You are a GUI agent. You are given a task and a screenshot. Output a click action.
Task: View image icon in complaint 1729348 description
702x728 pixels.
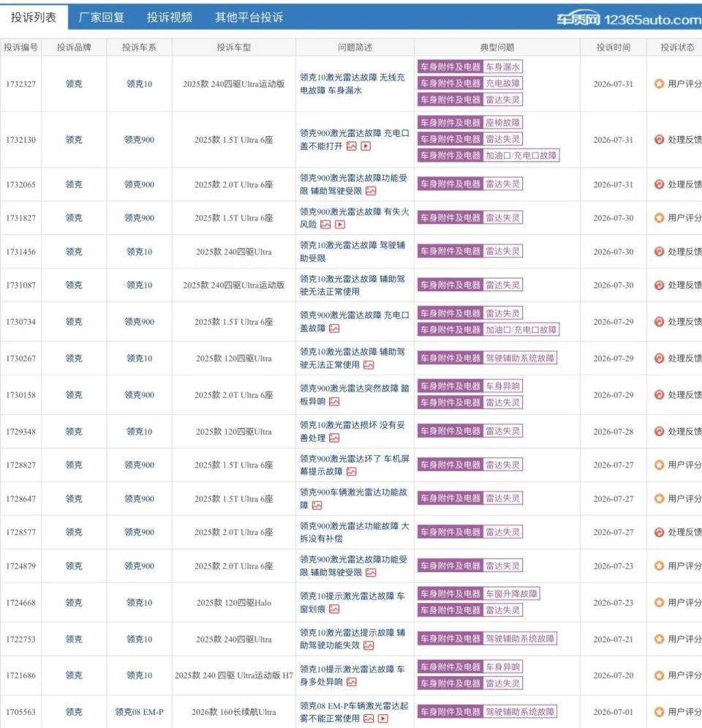pos(334,438)
